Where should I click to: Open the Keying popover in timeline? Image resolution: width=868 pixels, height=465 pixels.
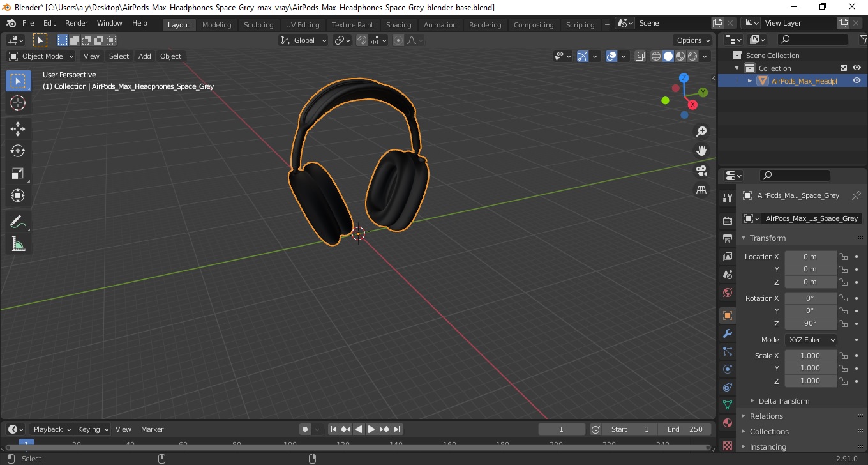tap(93, 429)
